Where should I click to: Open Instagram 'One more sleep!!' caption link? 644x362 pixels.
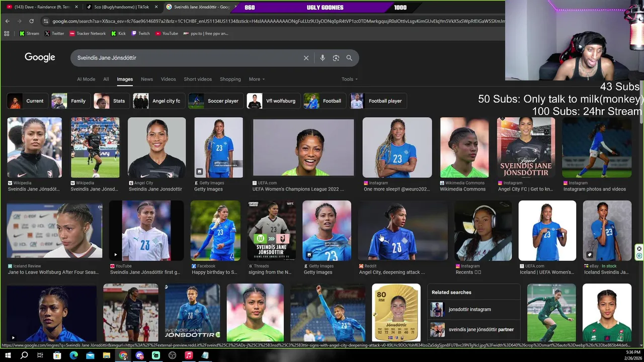pyautogui.click(x=397, y=189)
